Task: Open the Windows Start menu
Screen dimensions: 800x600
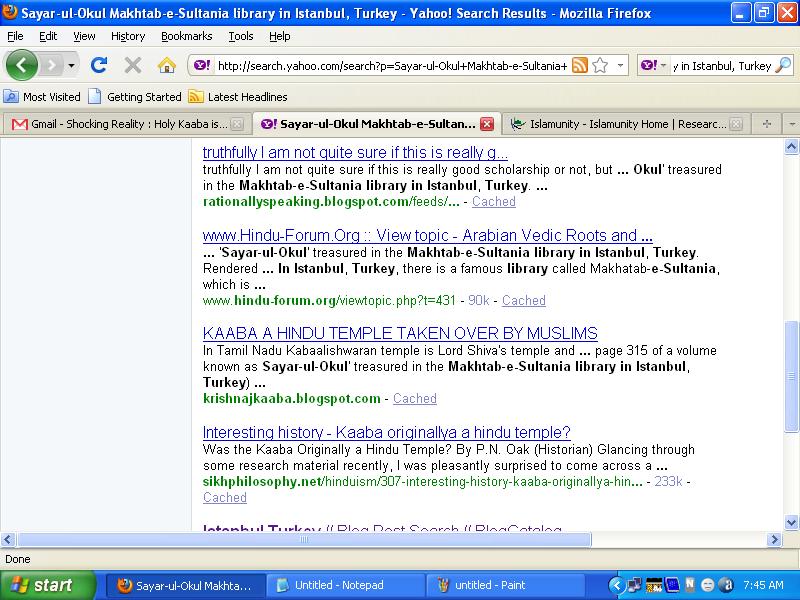Action: (48, 585)
